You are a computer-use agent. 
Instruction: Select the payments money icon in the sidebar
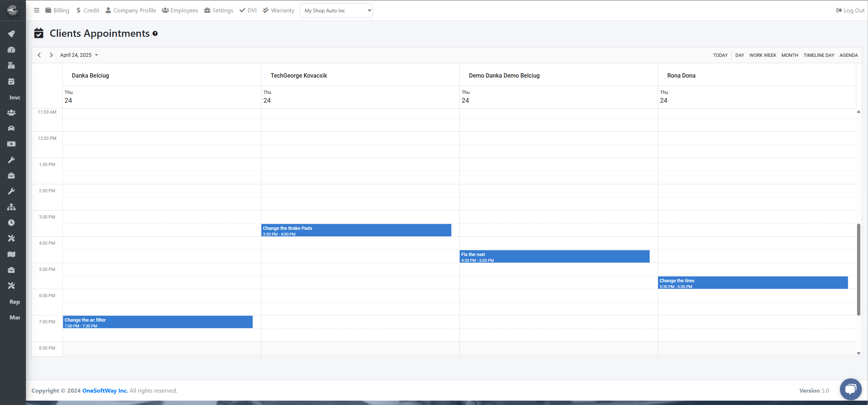[11, 143]
